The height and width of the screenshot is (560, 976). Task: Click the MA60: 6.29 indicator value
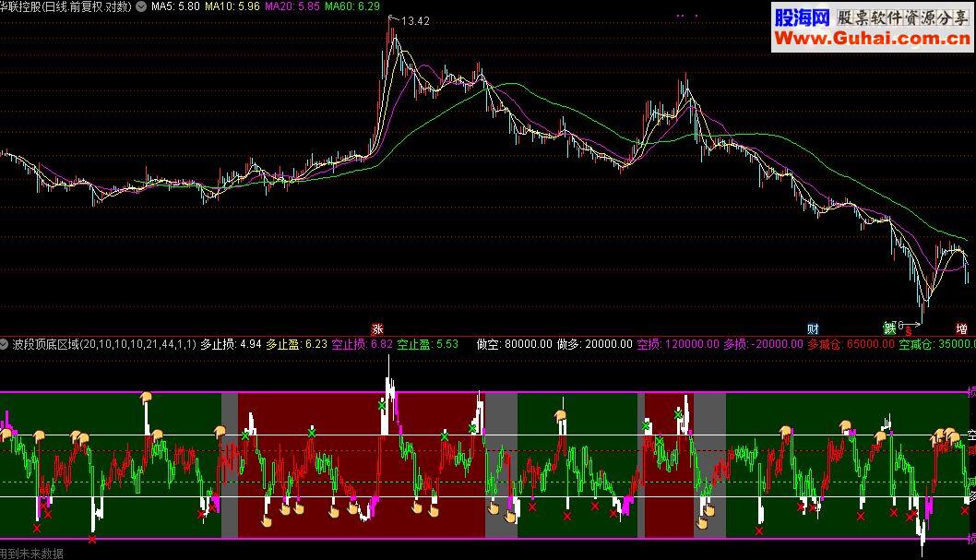[351, 6]
